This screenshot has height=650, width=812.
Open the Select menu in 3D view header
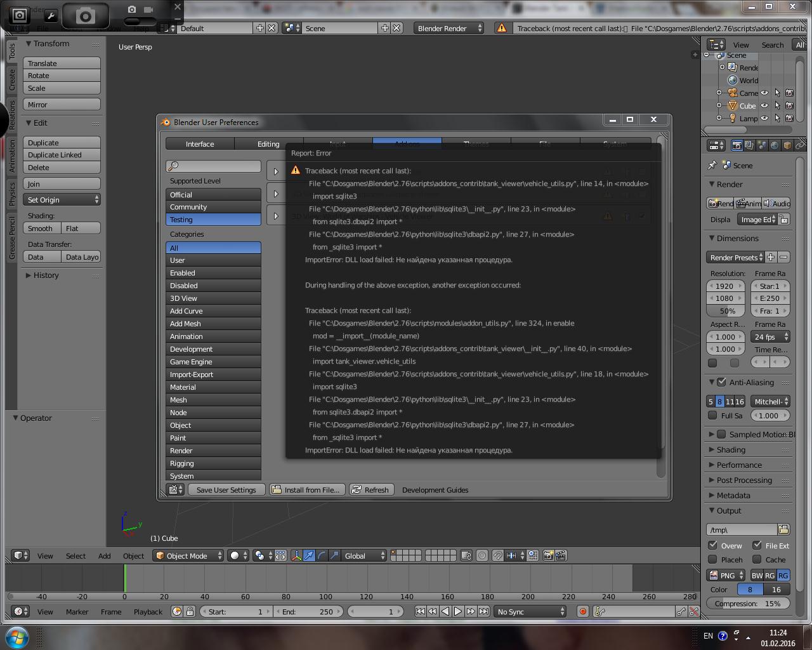(x=75, y=555)
